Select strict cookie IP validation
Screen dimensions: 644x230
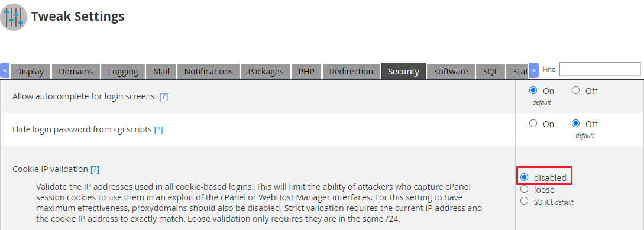(524, 201)
